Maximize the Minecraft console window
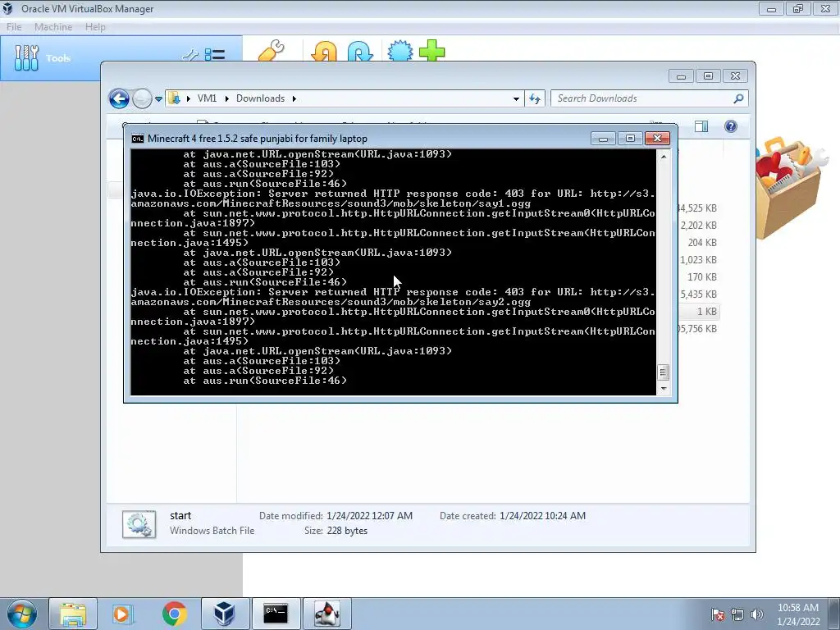This screenshot has height=630, width=840. click(x=630, y=139)
